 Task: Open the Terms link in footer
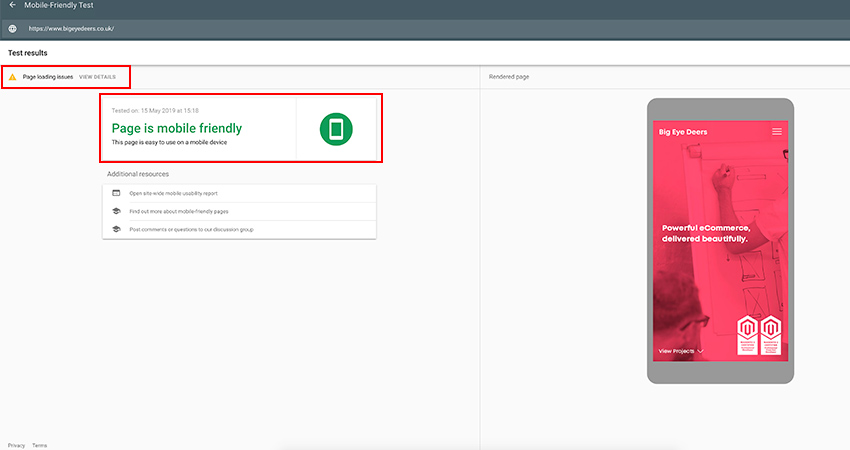click(x=40, y=446)
